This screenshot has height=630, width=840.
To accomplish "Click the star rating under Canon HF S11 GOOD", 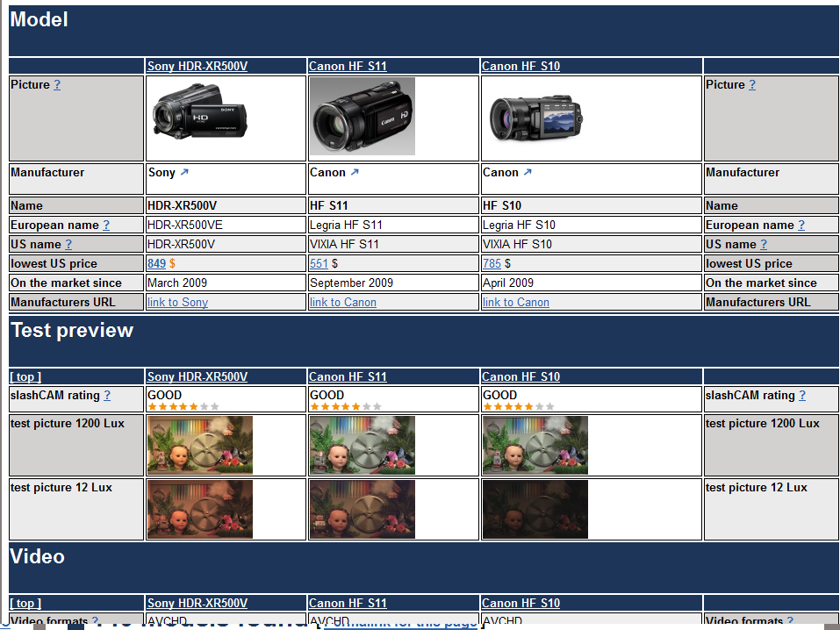I will 346,406.
